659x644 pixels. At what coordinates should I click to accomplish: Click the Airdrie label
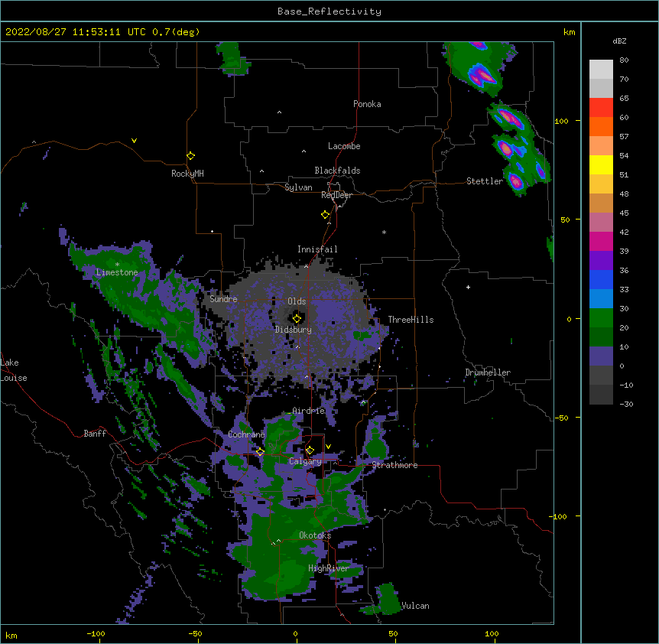pos(309,411)
